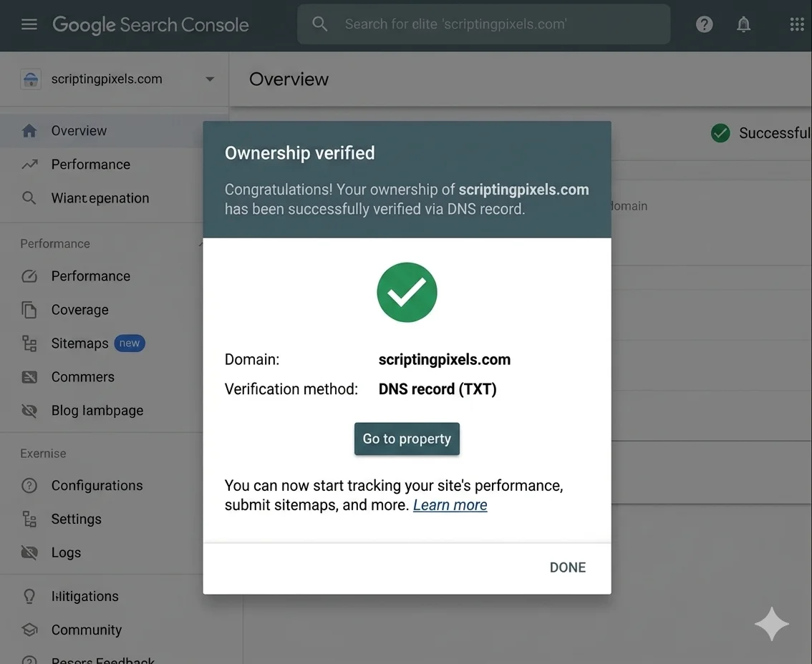Open the top Performance menu item
Screen dimensions: 812x664
102,165
